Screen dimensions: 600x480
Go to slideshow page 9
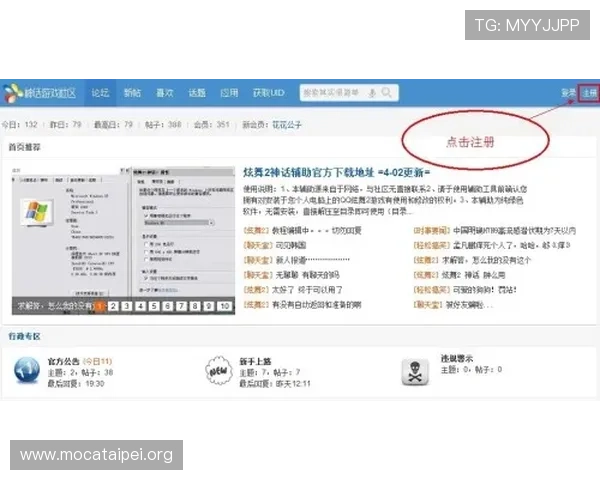(209, 306)
